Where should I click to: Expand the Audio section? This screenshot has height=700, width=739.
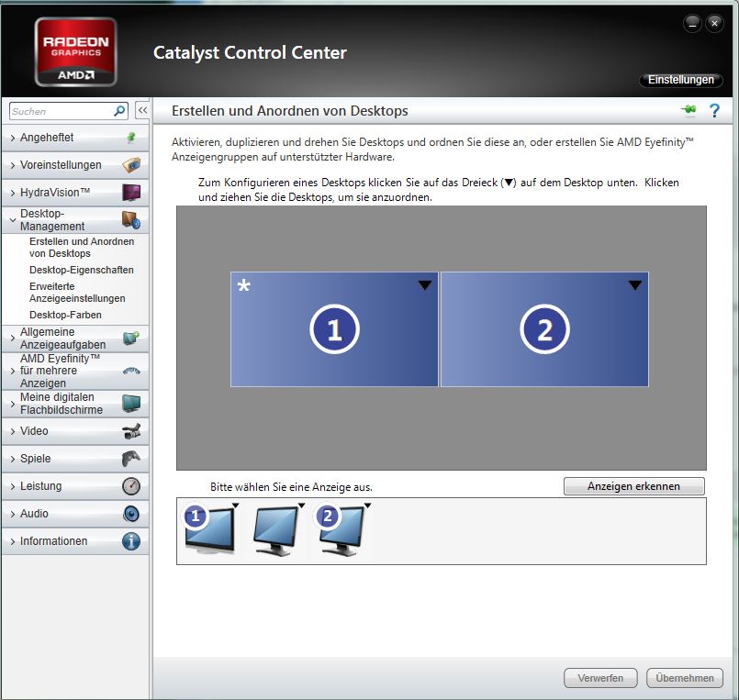75,514
